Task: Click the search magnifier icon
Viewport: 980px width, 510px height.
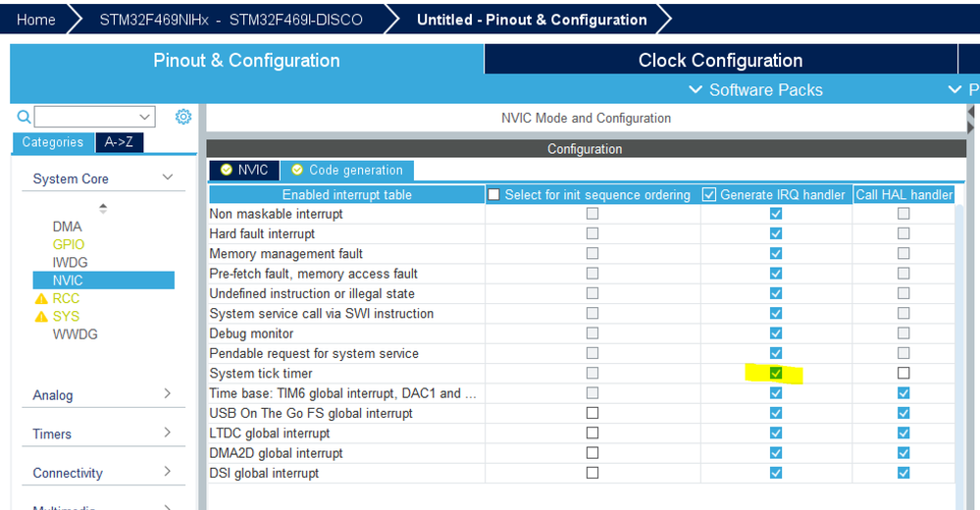Action: [x=24, y=117]
